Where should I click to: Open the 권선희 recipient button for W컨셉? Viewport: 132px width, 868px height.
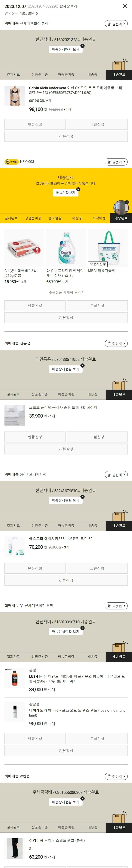(116, 776)
